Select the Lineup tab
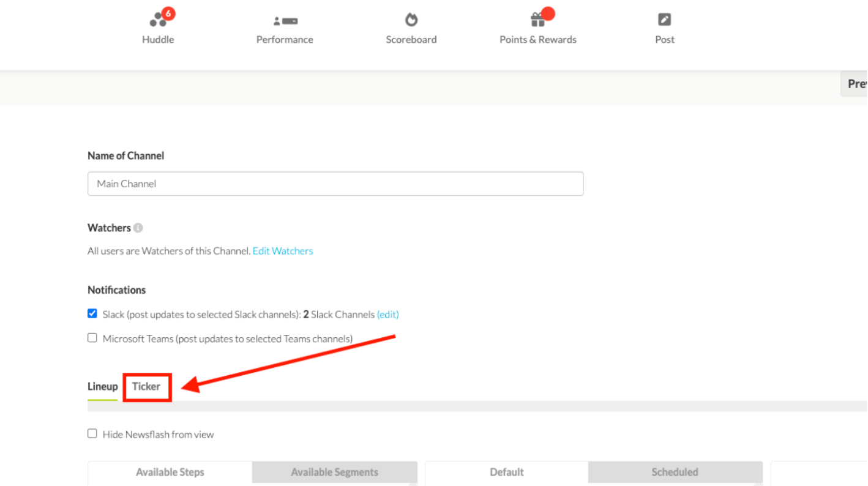The height and width of the screenshot is (486, 868). point(103,386)
